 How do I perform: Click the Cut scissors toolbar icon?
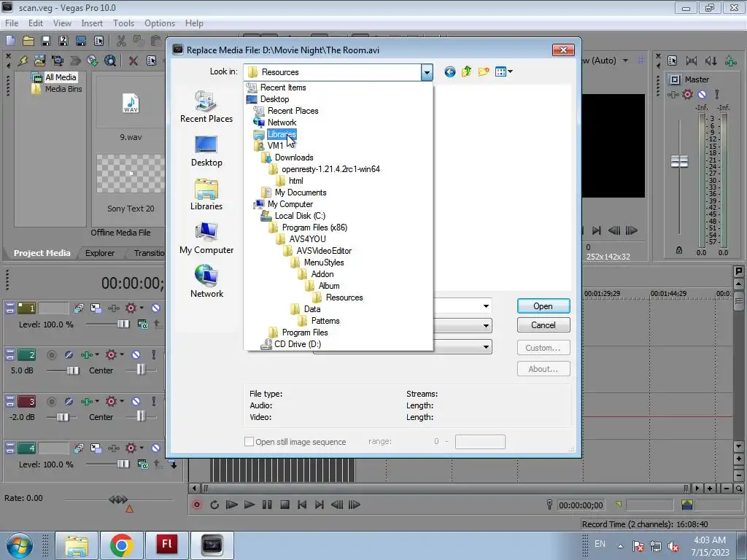(121, 41)
